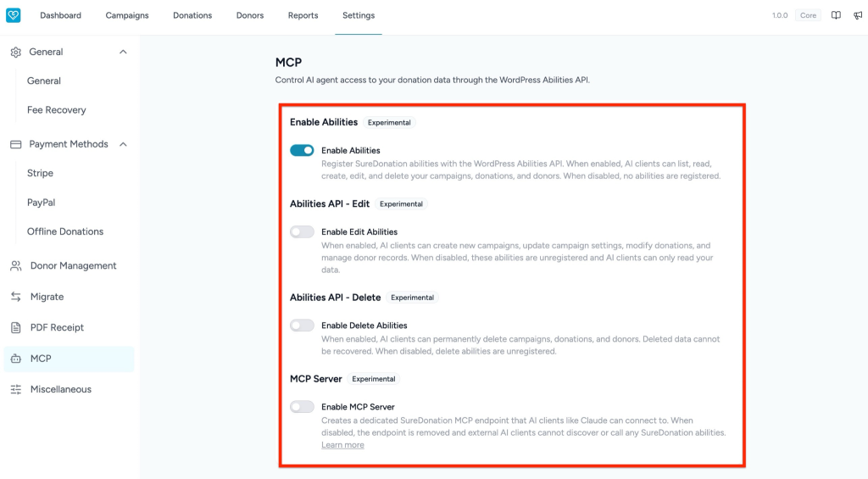Turn on the Enable Delete Abilities toggle
The width and height of the screenshot is (868, 479).
302,326
